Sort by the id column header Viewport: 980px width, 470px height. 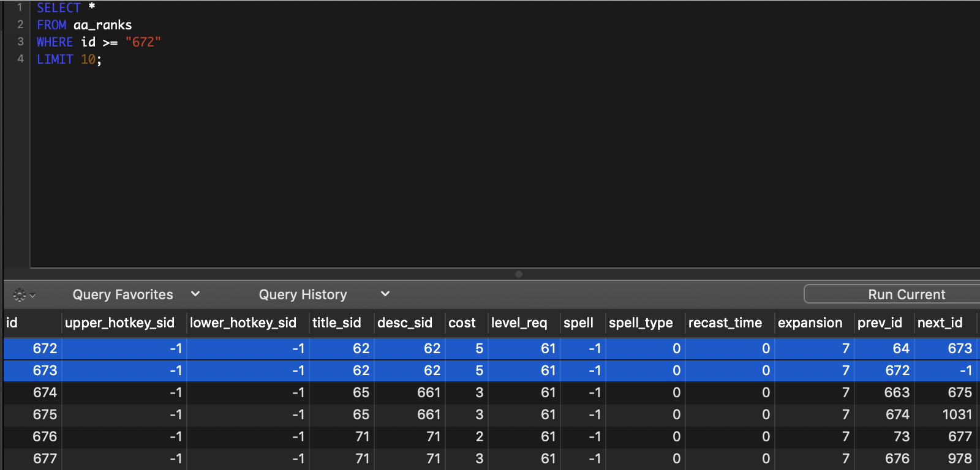12,323
